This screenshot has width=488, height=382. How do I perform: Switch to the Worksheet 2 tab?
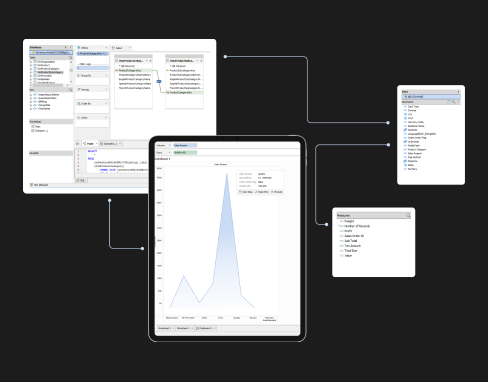[x=185, y=328]
